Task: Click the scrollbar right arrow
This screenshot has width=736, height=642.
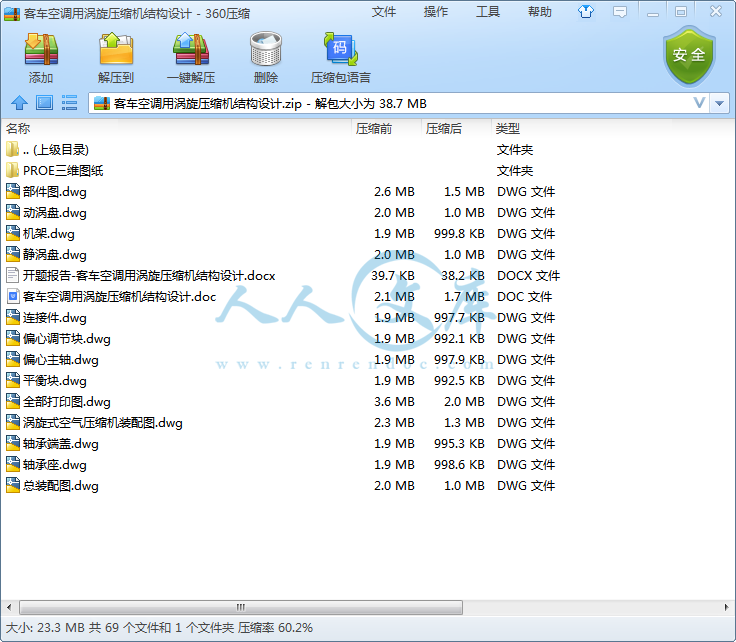Action: pos(727,607)
